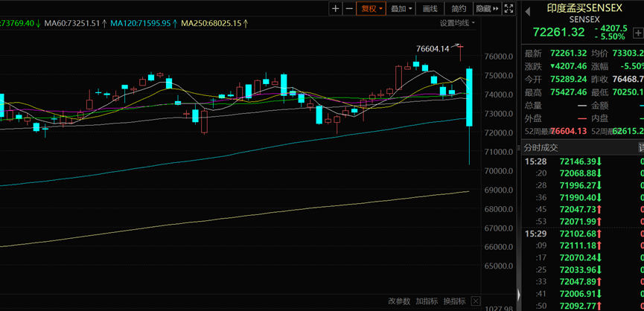Click the 76000.0 price axis label

coord(499,57)
